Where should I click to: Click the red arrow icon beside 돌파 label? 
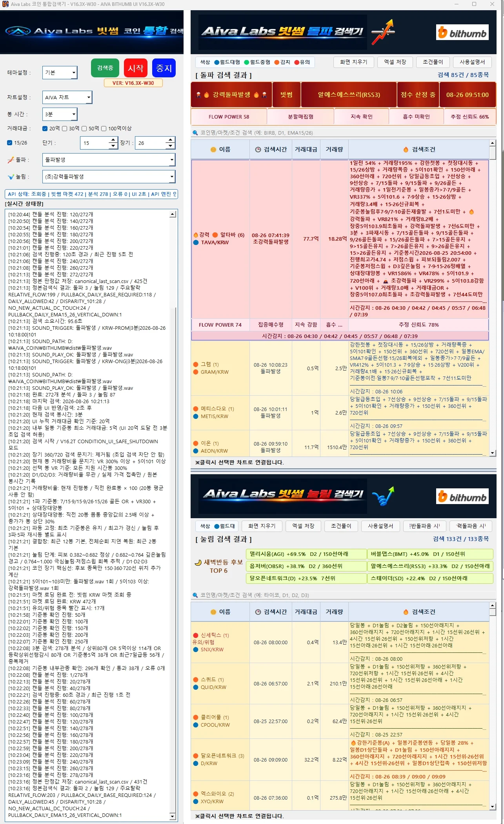tap(11, 160)
